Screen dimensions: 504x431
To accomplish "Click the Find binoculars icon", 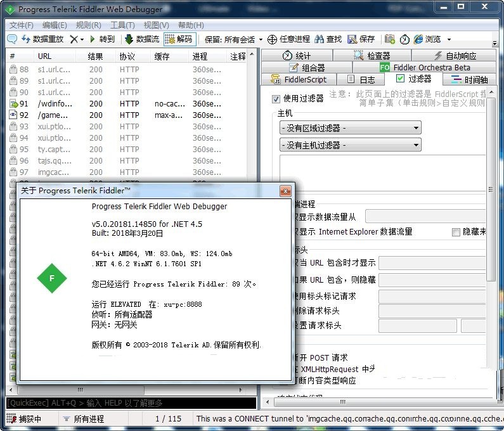I will tap(319, 39).
